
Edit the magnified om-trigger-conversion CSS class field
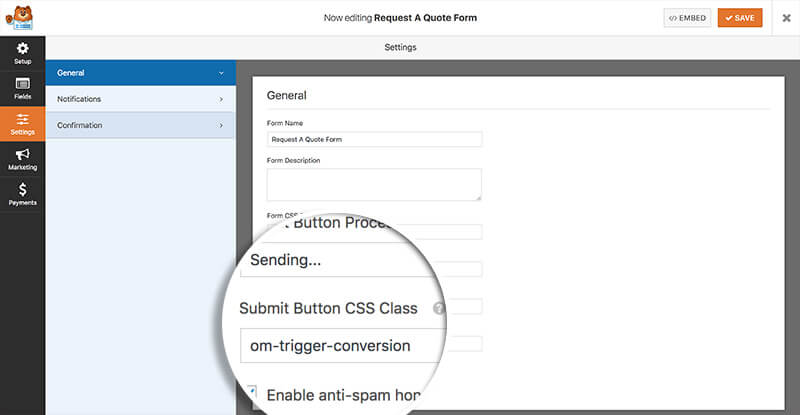(341, 346)
